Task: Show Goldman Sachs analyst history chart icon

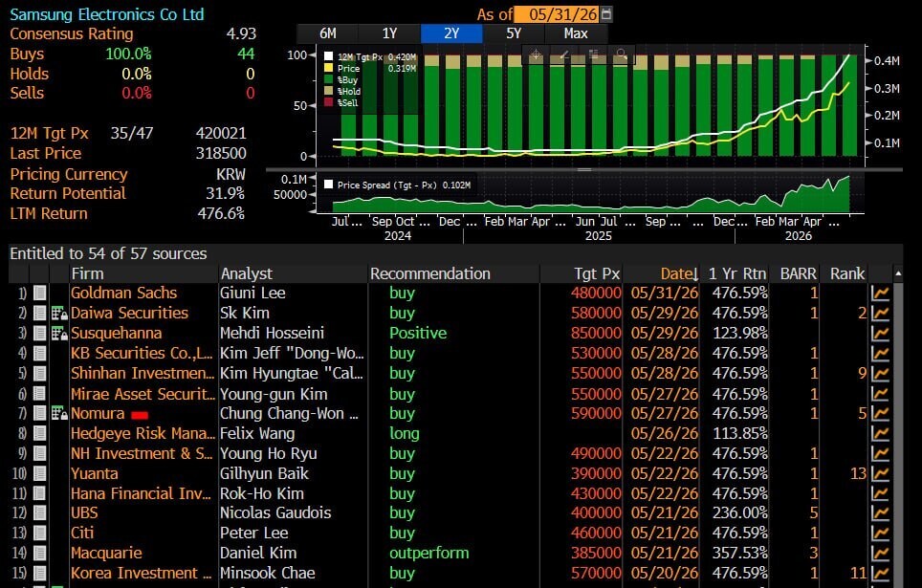Action: coord(880,293)
